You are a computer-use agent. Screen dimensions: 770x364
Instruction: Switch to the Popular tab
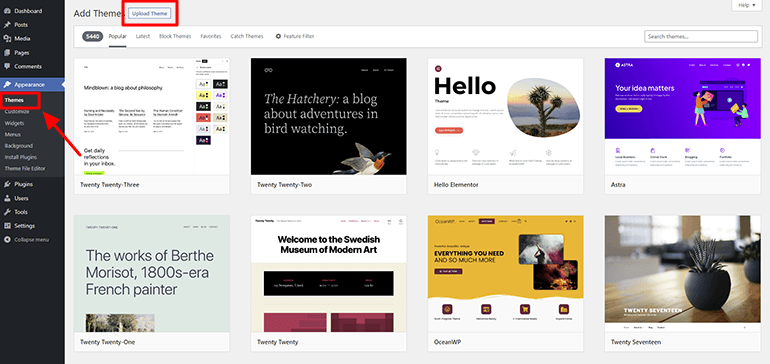coord(117,36)
